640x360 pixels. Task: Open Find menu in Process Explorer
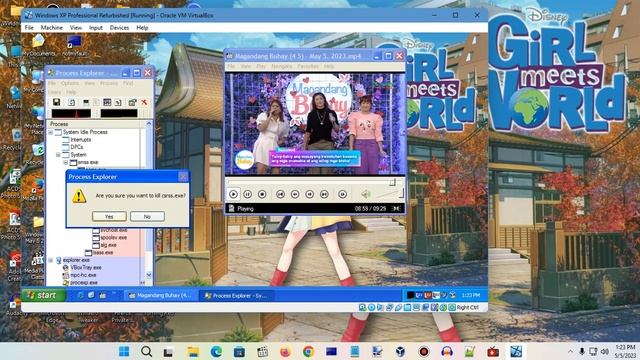(128, 83)
